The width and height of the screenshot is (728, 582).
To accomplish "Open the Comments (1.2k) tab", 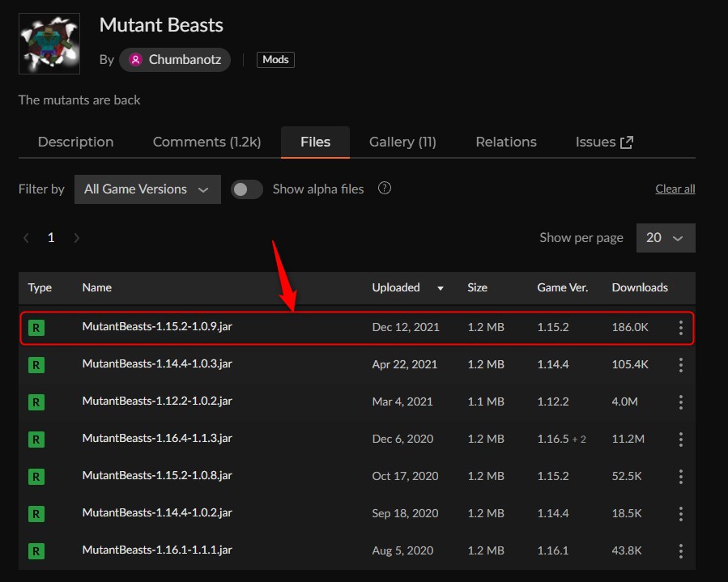I will coord(206,142).
